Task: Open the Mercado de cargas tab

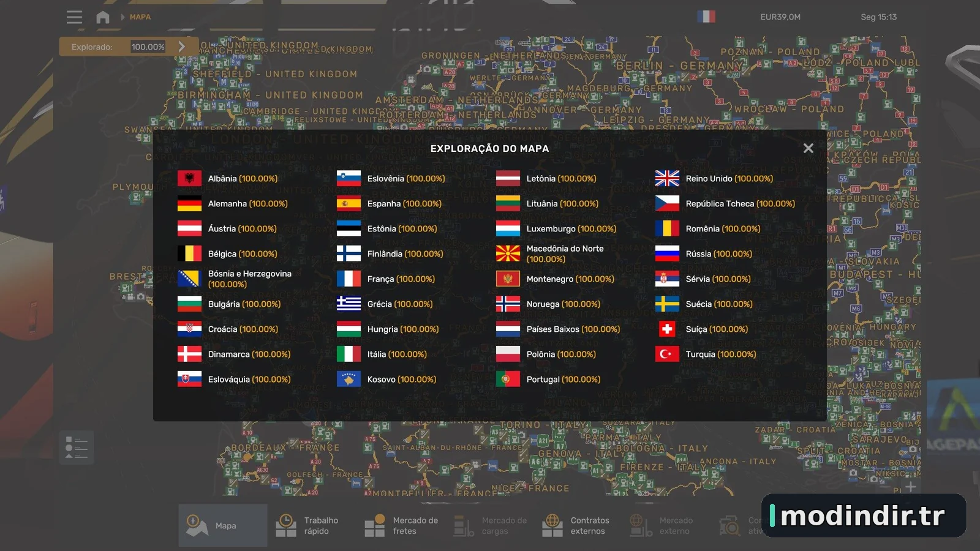Action: point(491,525)
